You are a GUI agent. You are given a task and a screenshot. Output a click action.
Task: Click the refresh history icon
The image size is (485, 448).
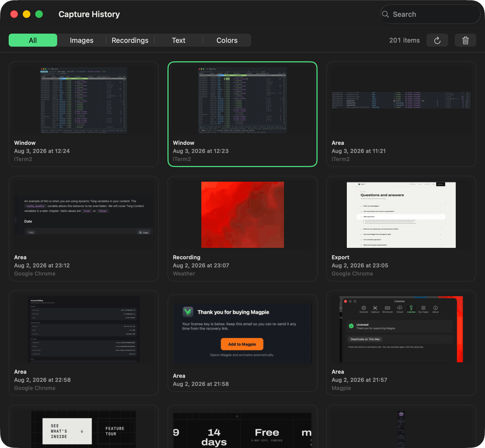(x=437, y=40)
